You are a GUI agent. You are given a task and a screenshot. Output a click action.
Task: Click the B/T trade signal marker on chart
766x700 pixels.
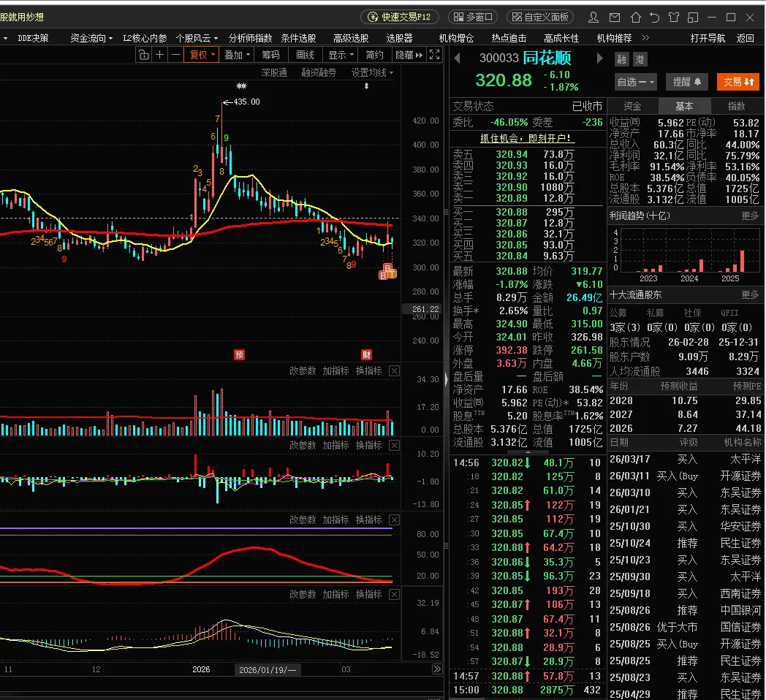[387, 272]
